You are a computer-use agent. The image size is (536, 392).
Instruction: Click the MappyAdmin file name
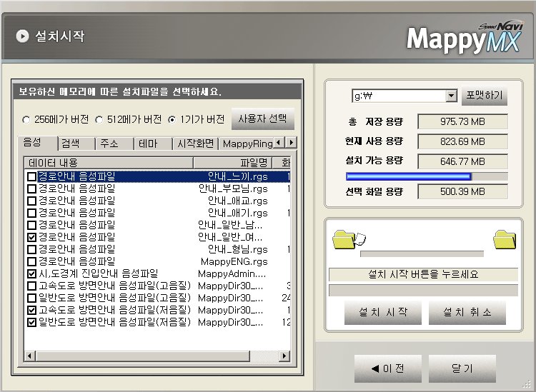pyautogui.click(x=232, y=274)
